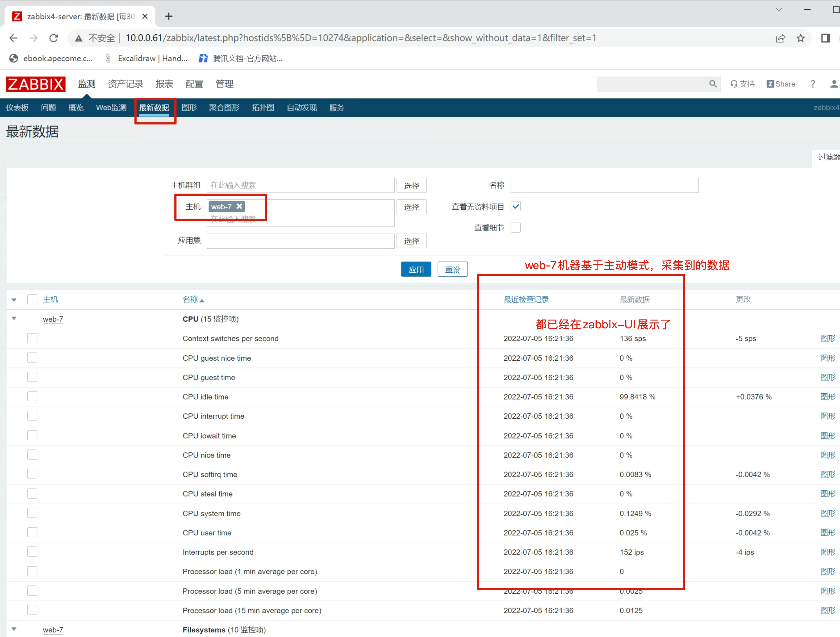The width and height of the screenshot is (840, 637).
Task: Open 图形 link for Context switches per second
Action: (827, 338)
